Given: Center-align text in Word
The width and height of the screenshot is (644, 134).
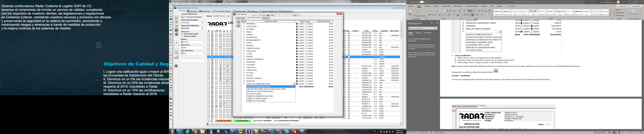Looking at the screenshot, I should tap(467, 15).
